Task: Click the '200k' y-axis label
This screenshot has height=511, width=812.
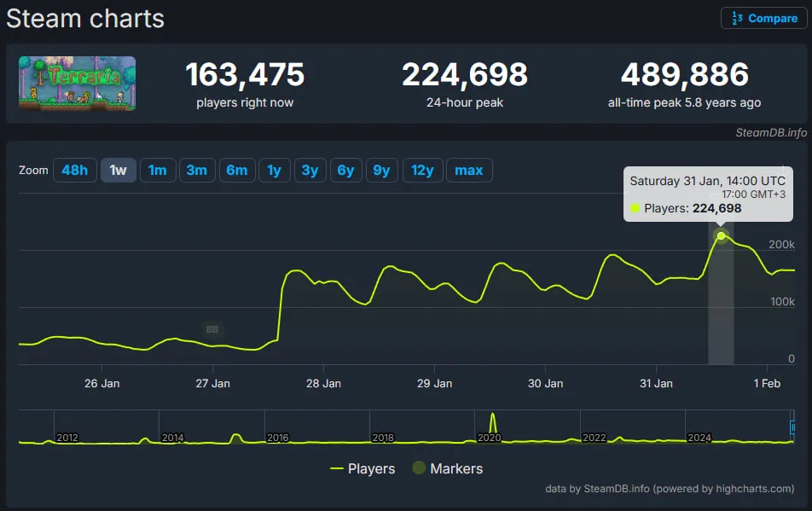Action: [x=781, y=244]
